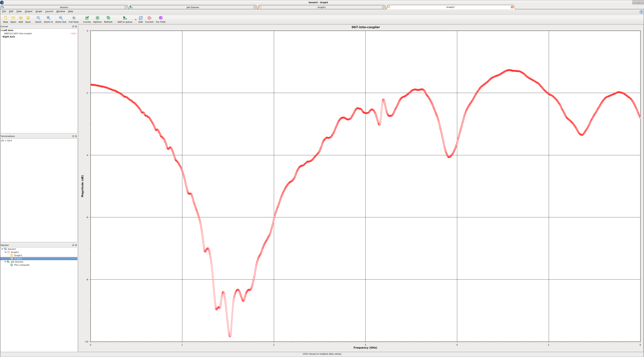This screenshot has width=644, height=357.
Task: Close the Terminations panel
Action: point(76,136)
